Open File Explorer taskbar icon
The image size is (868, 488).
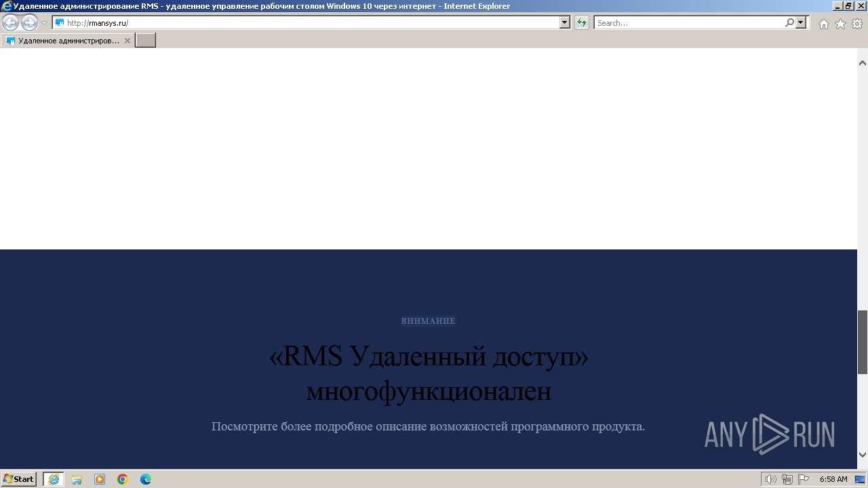pyautogui.click(x=77, y=479)
